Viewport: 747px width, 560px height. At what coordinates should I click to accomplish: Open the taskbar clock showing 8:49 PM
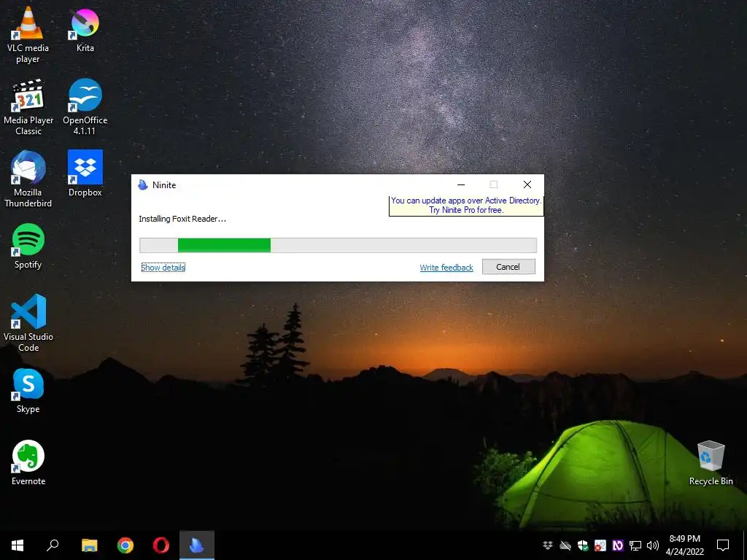684,545
